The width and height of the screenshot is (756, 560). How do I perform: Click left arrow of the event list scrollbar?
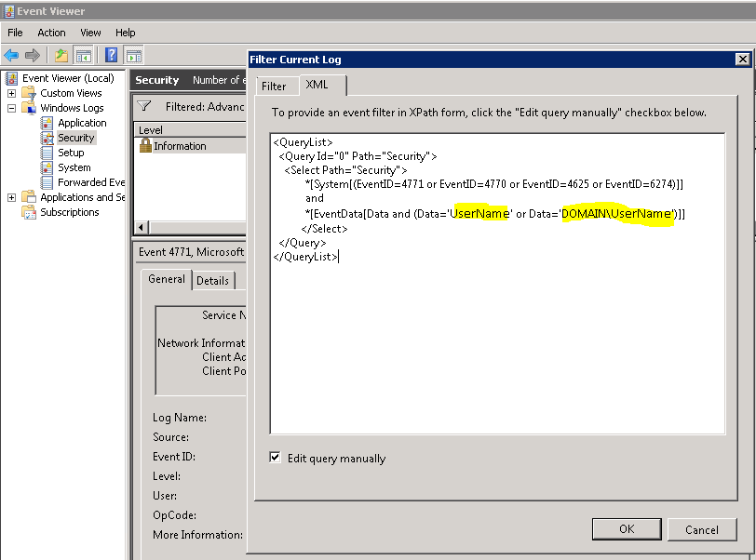tap(142, 227)
